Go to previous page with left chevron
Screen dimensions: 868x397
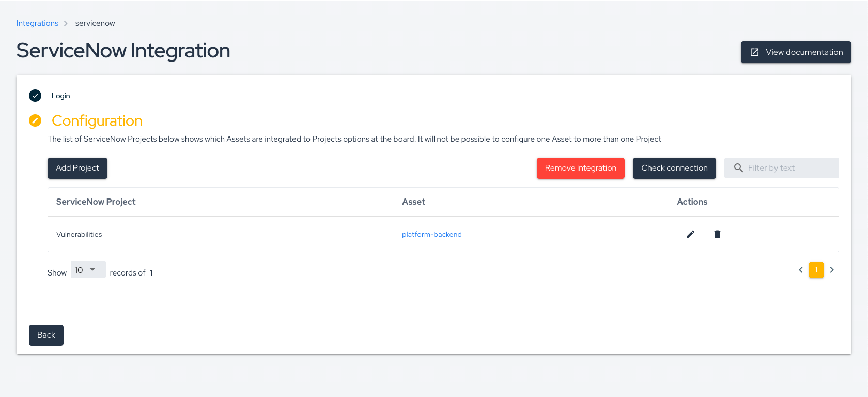(801, 270)
